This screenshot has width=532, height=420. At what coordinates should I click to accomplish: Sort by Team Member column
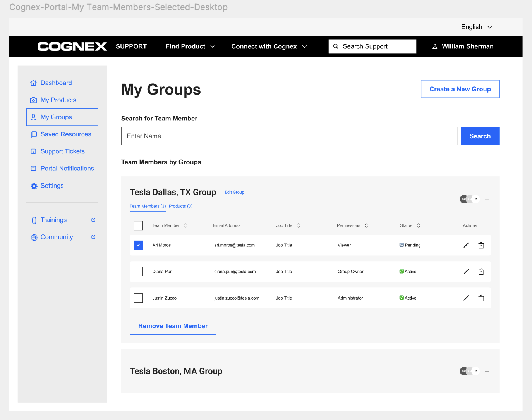[186, 225]
